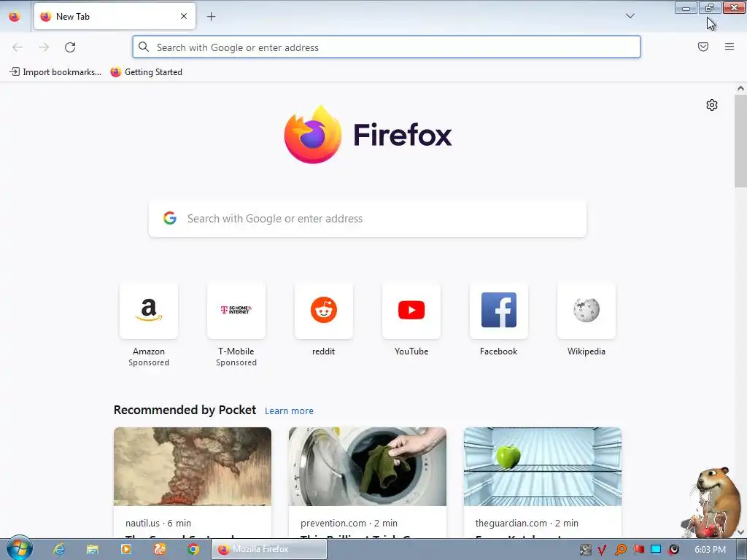Open the Windows Start menu orb
The image size is (747, 560).
tap(20, 548)
